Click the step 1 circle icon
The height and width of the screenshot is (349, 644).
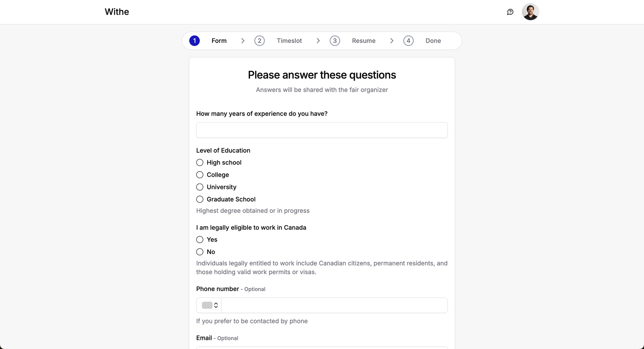194,41
